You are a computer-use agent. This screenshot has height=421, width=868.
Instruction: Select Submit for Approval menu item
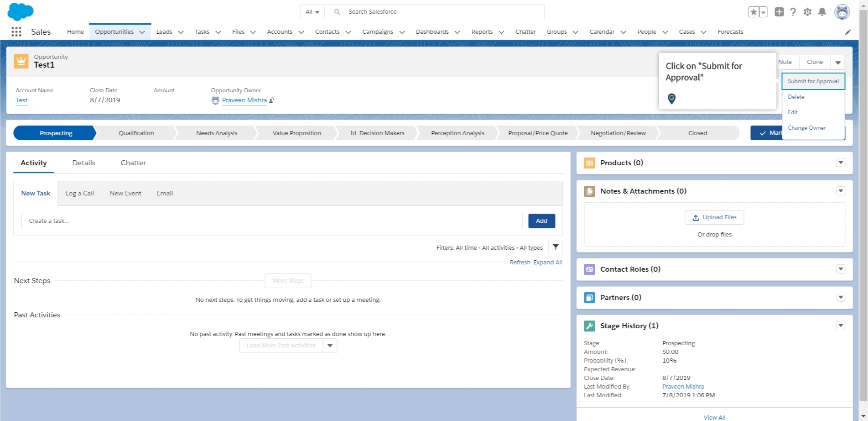(813, 81)
